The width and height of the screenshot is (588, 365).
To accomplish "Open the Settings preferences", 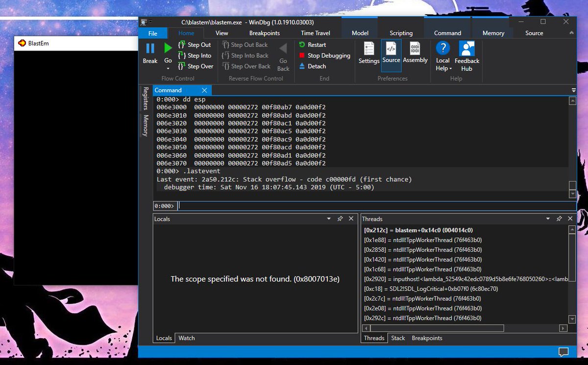I will click(x=369, y=54).
